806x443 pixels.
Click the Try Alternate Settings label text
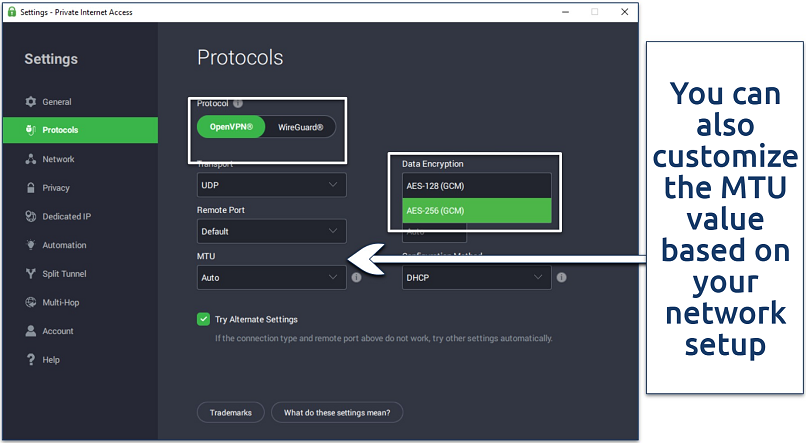coord(256,319)
